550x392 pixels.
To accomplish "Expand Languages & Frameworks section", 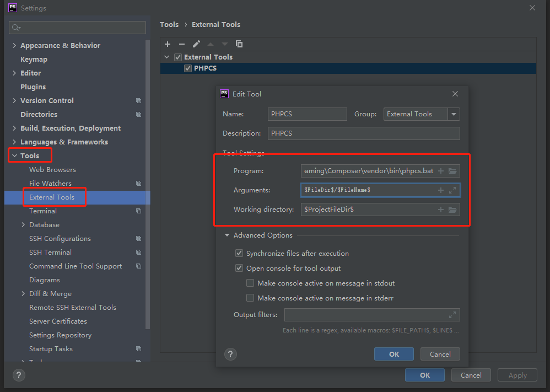I will pyautogui.click(x=14, y=142).
